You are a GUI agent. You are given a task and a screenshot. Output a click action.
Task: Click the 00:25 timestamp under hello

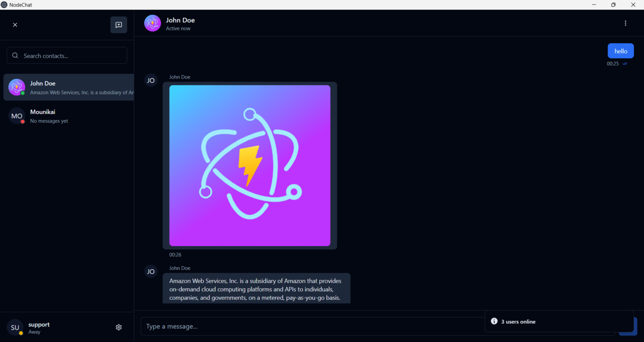tap(613, 64)
